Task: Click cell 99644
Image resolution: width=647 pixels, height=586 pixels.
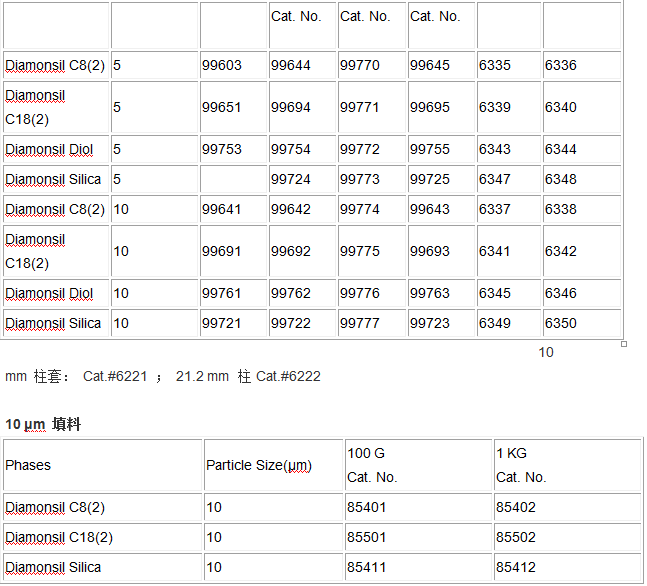Action: coord(302,65)
